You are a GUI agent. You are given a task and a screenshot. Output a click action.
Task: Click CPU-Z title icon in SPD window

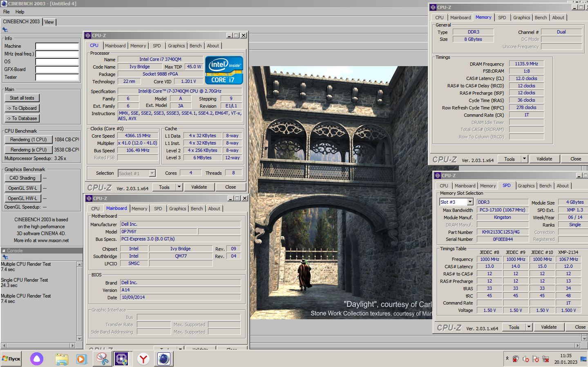pyautogui.click(x=437, y=176)
